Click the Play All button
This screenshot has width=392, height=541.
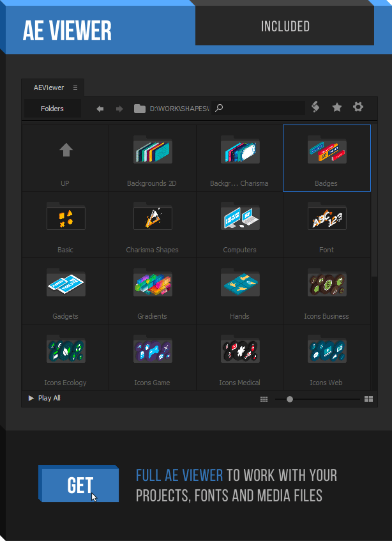click(45, 399)
